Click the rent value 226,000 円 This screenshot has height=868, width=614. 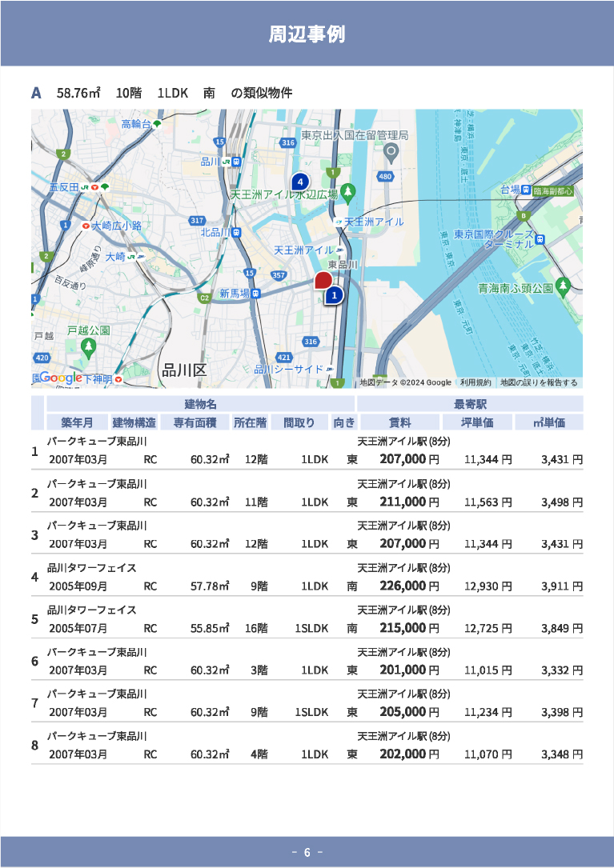pyautogui.click(x=410, y=586)
